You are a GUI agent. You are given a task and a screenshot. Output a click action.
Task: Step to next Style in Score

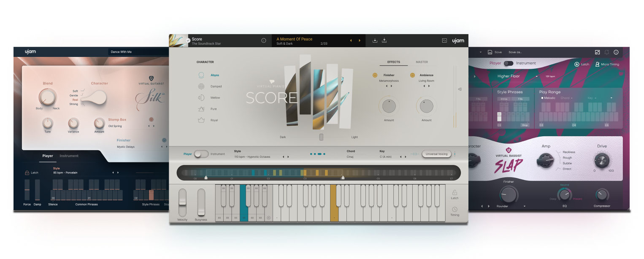(x=288, y=157)
